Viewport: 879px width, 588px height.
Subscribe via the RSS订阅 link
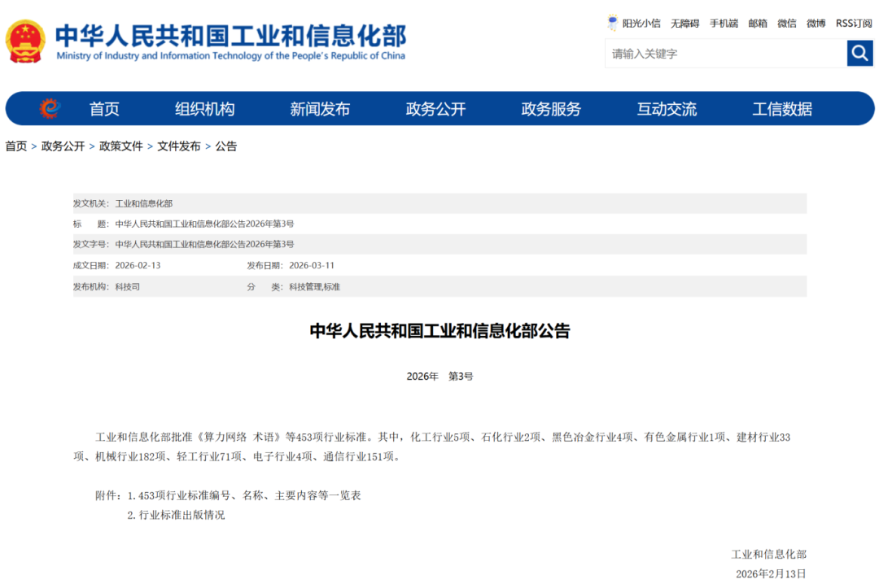click(x=853, y=24)
